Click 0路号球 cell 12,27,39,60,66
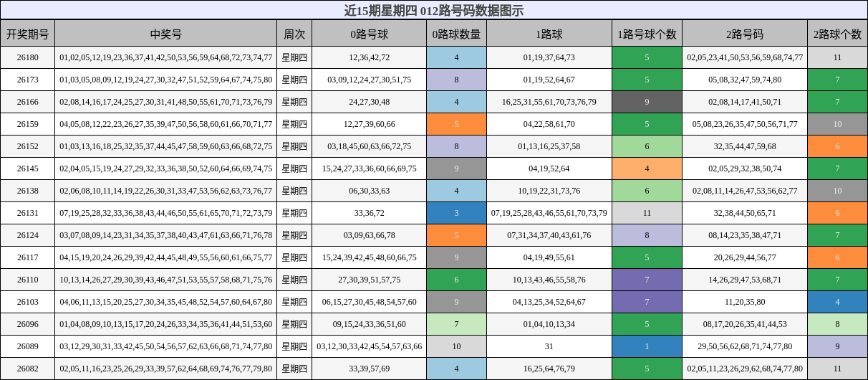The image size is (868, 380). click(x=370, y=124)
